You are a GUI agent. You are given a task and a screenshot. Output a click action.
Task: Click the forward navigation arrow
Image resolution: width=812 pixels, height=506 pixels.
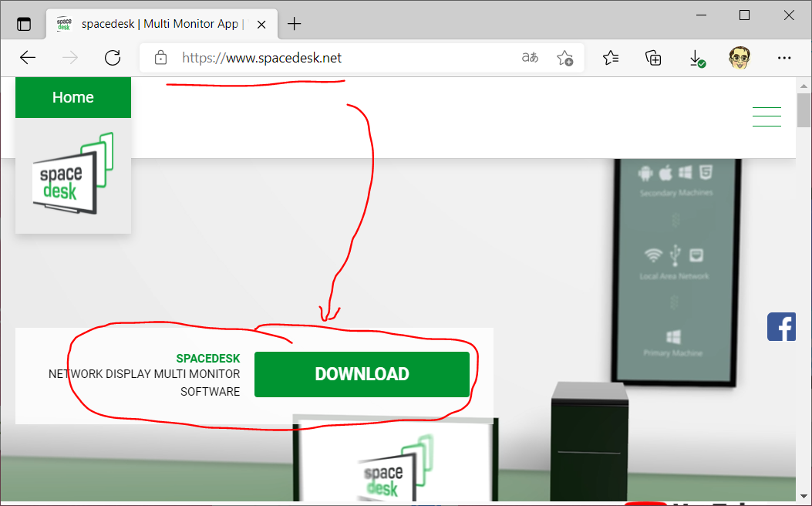coord(70,58)
